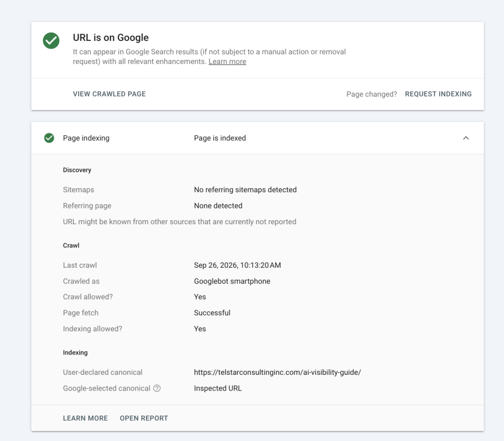Image resolution: width=504 pixels, height=441 pixels.
Task: Click the 'Crawl' section heading
Action: (x=71, y=246)
